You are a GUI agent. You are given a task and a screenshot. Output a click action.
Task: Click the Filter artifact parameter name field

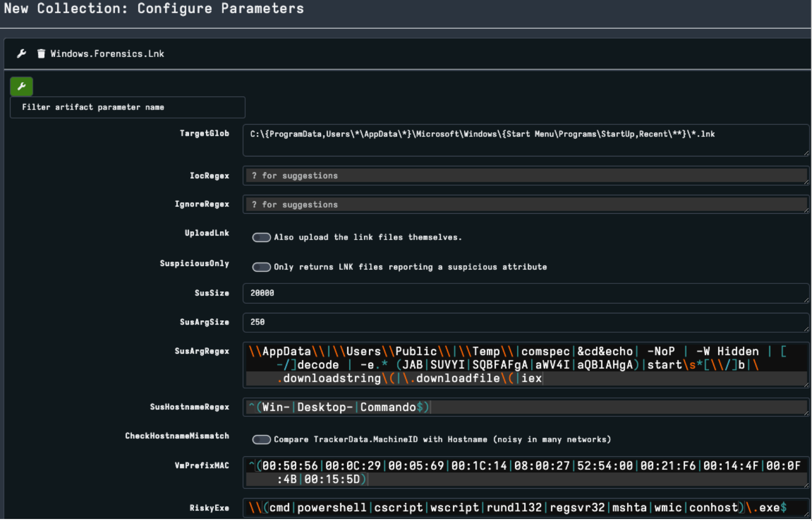(128, 107)
